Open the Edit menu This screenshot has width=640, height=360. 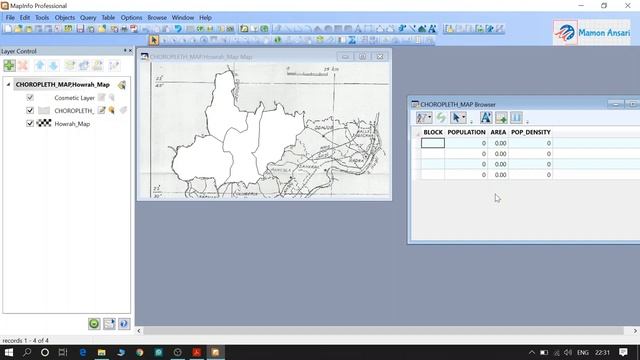pyautogui.click(x=25, y=18)
